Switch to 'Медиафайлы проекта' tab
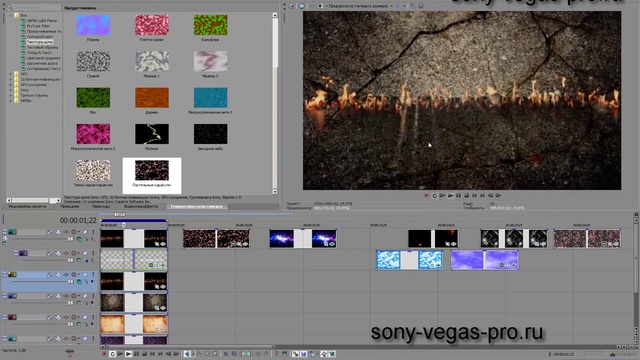The width and height of the screenshot is (640, 360). pos(27,207)
